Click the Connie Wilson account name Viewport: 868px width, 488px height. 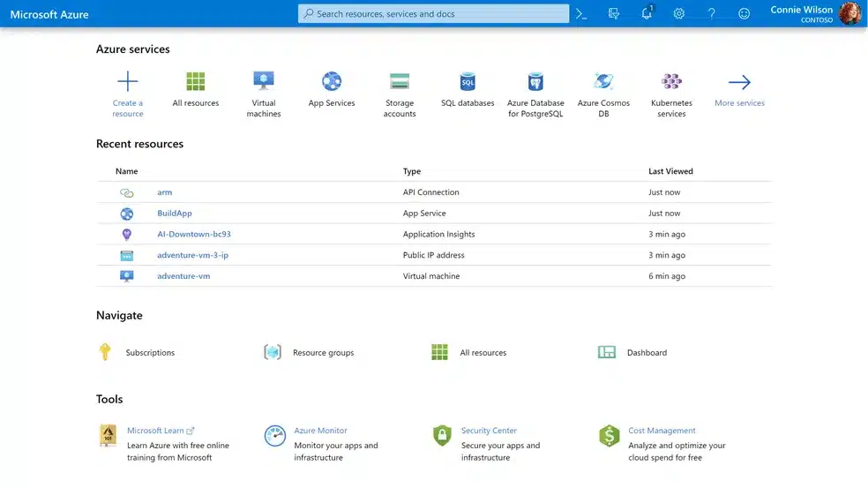801,10
